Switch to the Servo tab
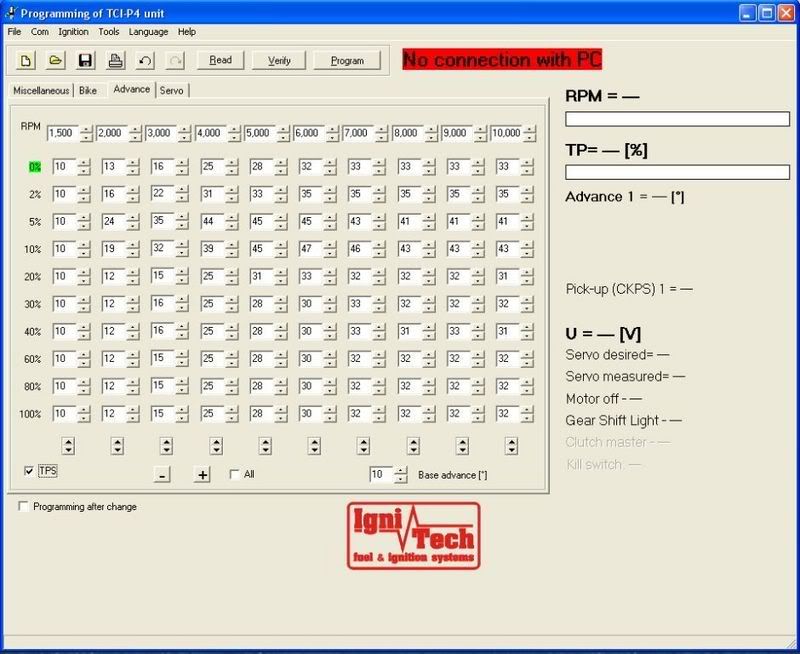This screenshot has height=654, width=800. pos(171,90)
